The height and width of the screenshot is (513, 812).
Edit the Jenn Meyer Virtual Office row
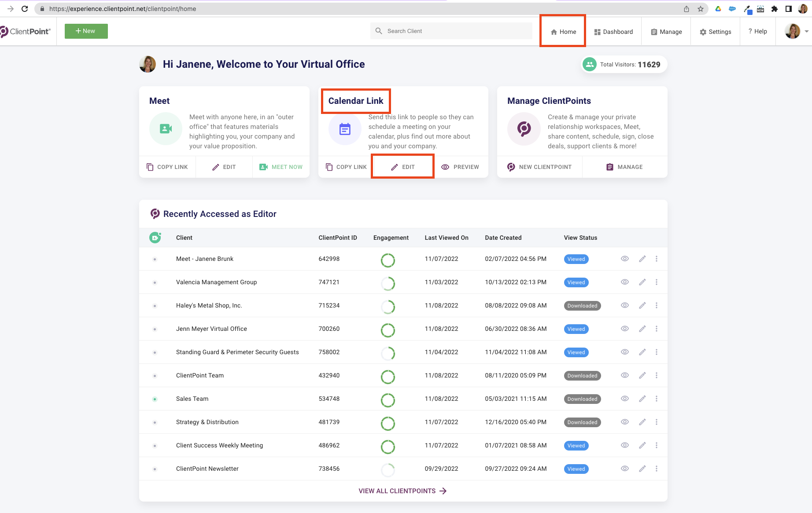tap(642, 329)
